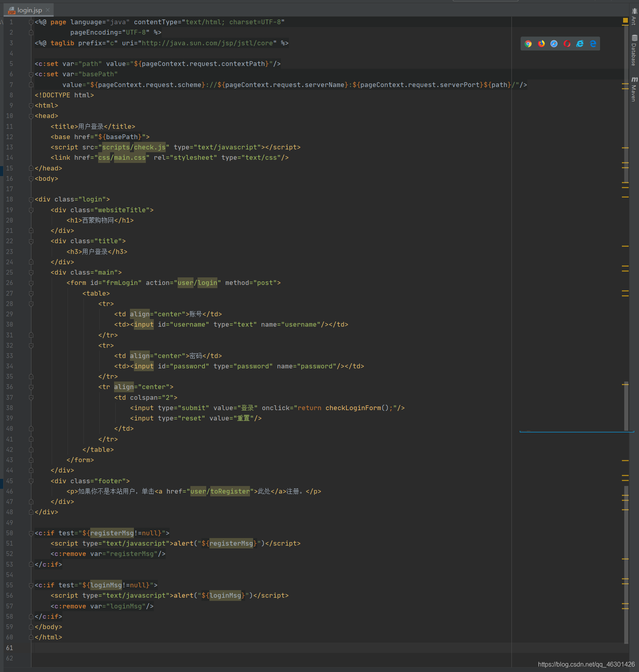Click the reset input value 重置
The image size is (639, 672).
243,418
